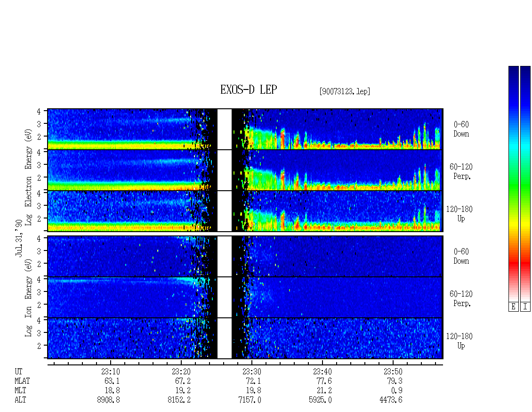Viewport: 532px width, 412px height.
Task: Click the MLAT row label
Action: (x=22, y=381)
